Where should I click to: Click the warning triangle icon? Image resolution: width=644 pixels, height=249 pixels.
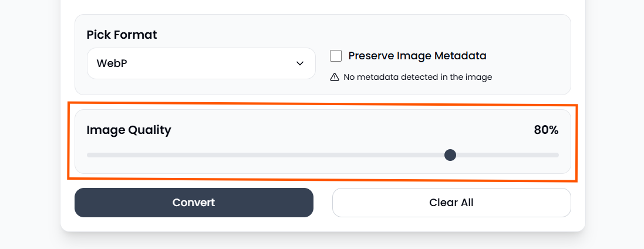click(335, 77)
